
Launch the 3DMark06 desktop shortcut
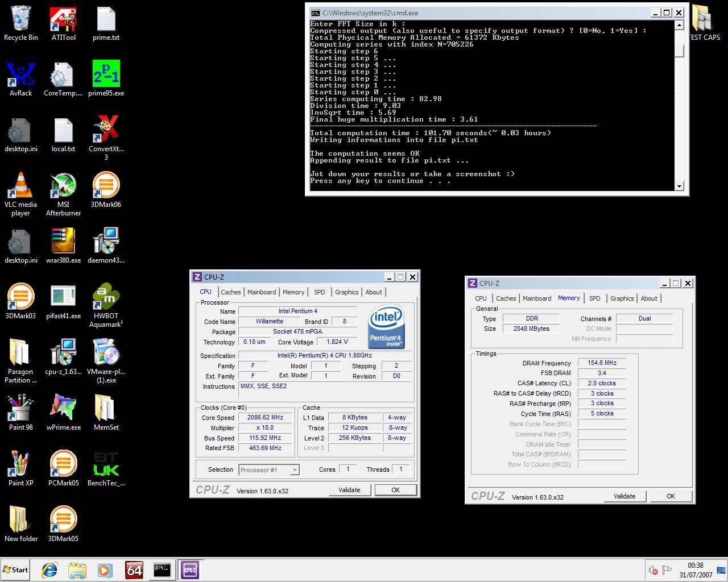pyautogui.click(x=106, y=190)
